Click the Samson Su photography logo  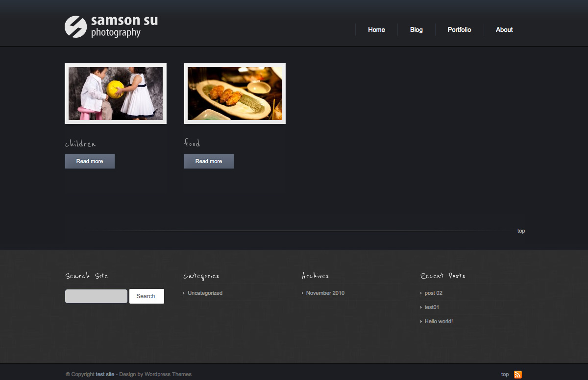click(111, 26)
